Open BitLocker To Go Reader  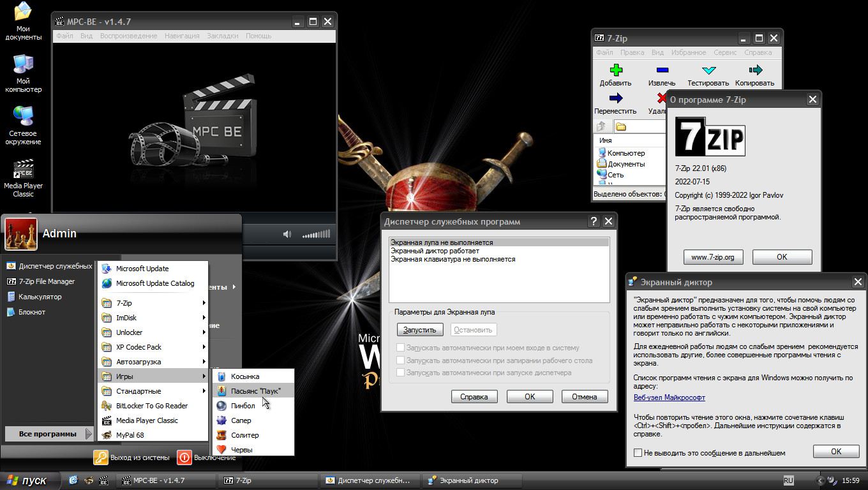(154, 406)
